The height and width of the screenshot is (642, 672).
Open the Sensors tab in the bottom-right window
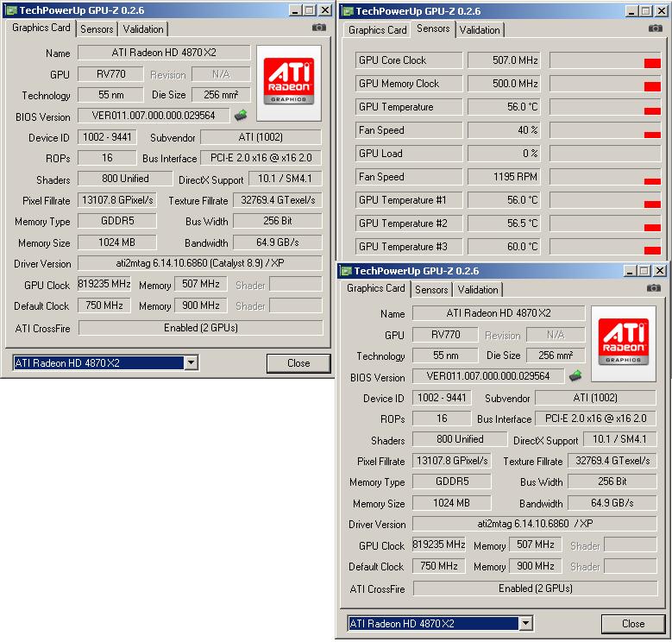tap(431, 290)
